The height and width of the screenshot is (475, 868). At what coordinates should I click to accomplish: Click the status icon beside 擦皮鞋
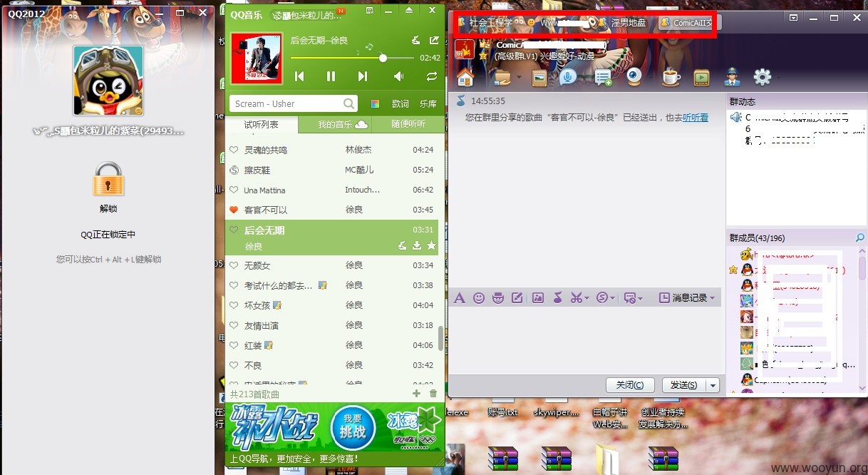click(234, 170)
